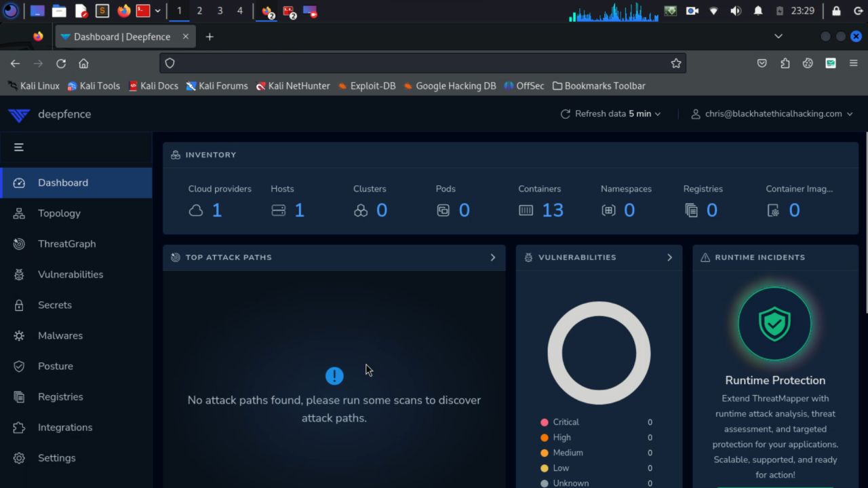Select the Malwares sidebar icon
This screenshot has height=488, width=868.
tap(18, 335)
